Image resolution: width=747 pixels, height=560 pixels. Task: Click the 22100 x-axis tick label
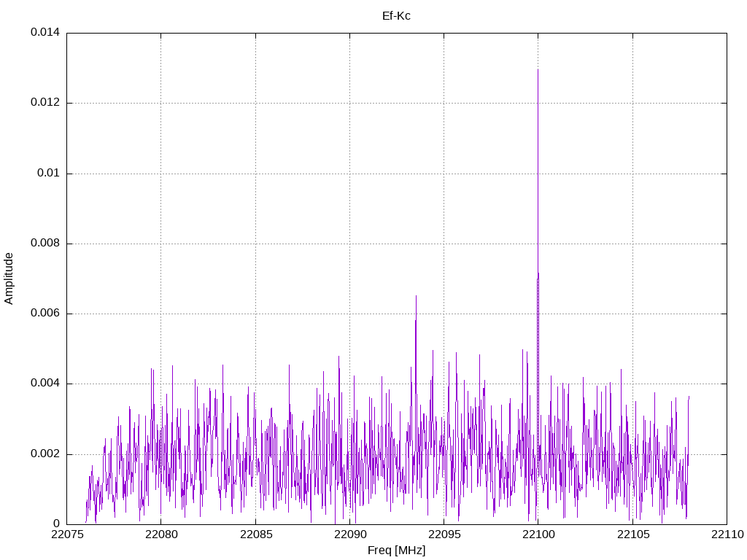coord(538,535)
